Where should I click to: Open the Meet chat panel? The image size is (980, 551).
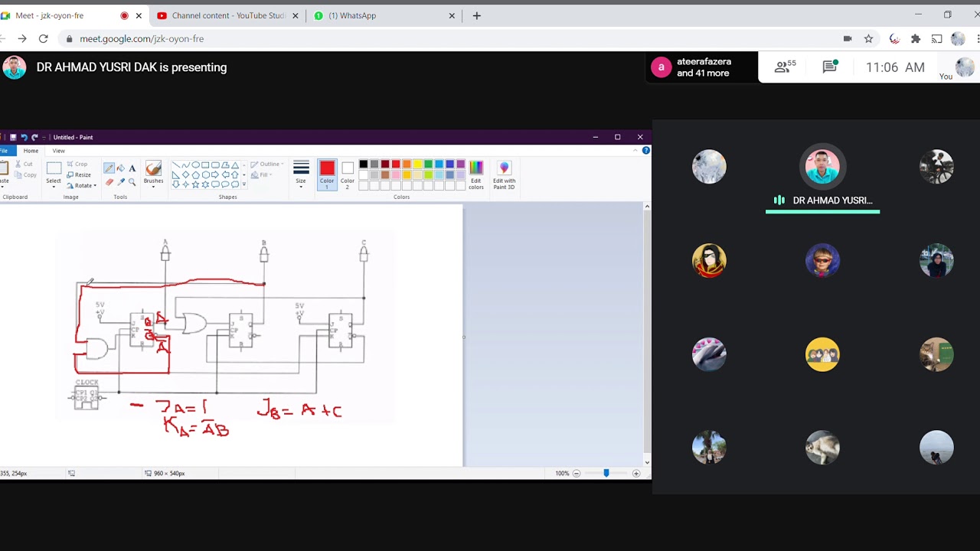(830, 67)
